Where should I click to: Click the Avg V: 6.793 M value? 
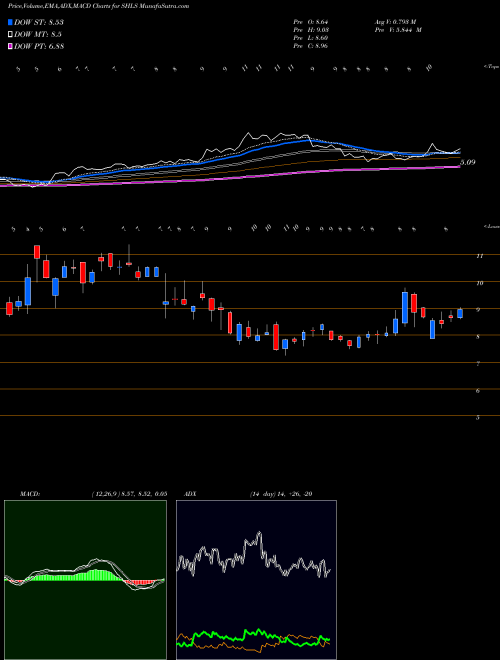[x=395, y=22]
